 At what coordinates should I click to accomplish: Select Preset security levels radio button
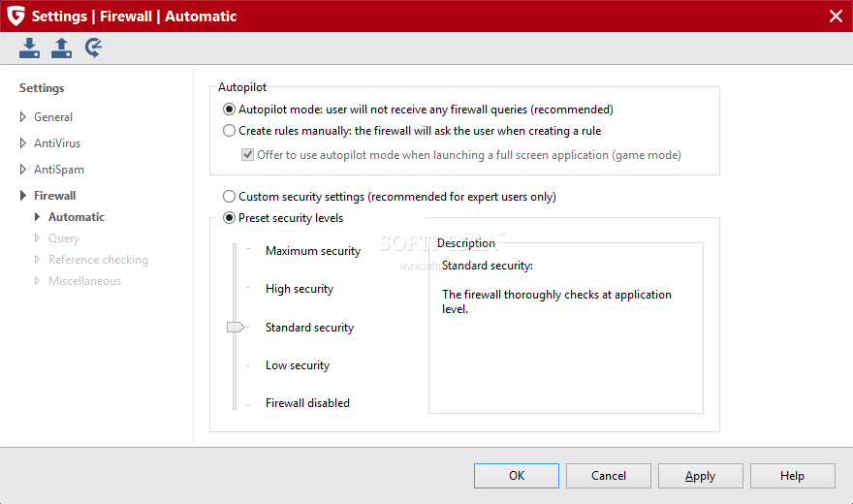click(230, 218)
